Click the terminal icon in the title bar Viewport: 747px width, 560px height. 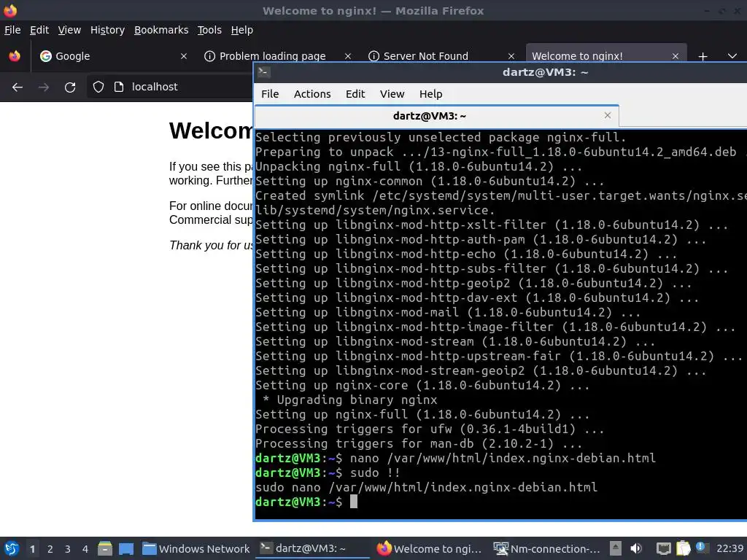pyautogui.click(x=263, y=72)
